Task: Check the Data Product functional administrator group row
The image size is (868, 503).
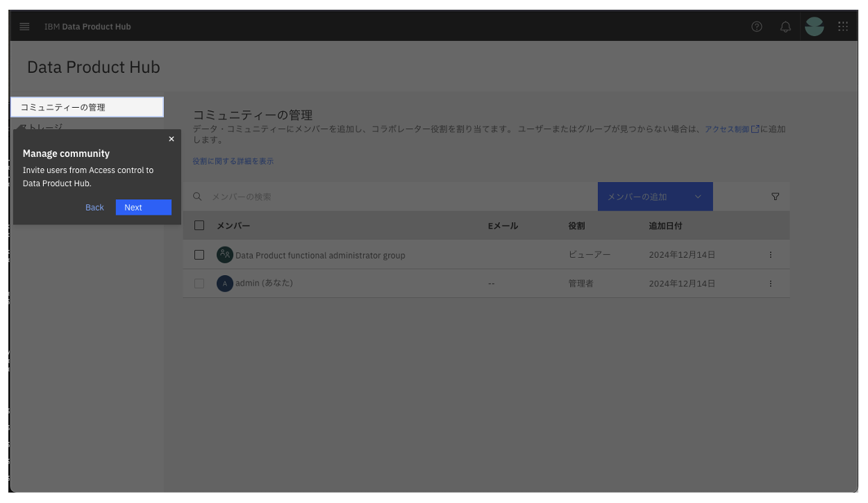Action: 199,254
